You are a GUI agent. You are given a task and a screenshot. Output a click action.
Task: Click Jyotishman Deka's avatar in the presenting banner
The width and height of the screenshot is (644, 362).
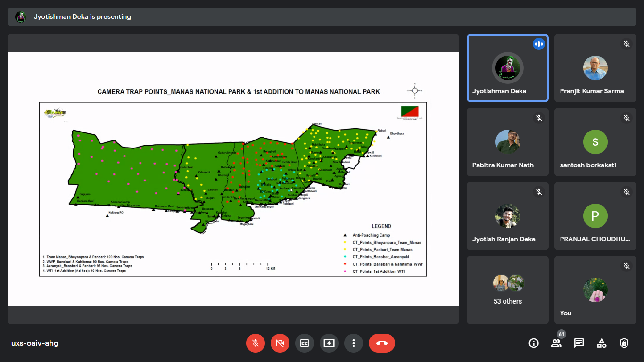point(21,17)
